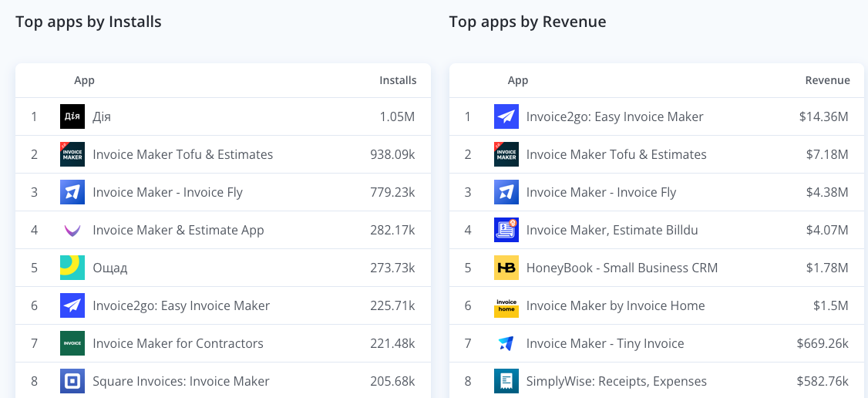The image size is (868, 398).
Task: Open Square Invoices: Invoice Maker app name
Action: click(182, 381)
